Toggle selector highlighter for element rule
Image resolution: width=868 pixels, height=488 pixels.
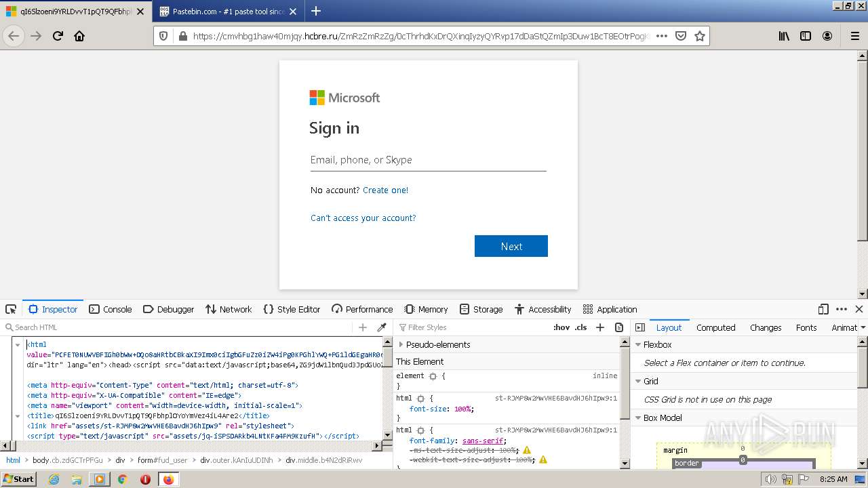point(433,376)
